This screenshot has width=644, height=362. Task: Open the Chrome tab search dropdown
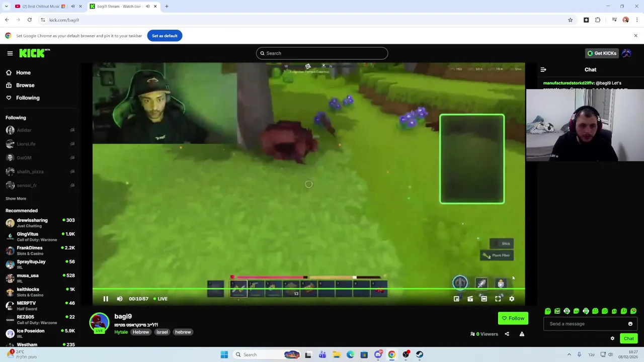[6, 7]
